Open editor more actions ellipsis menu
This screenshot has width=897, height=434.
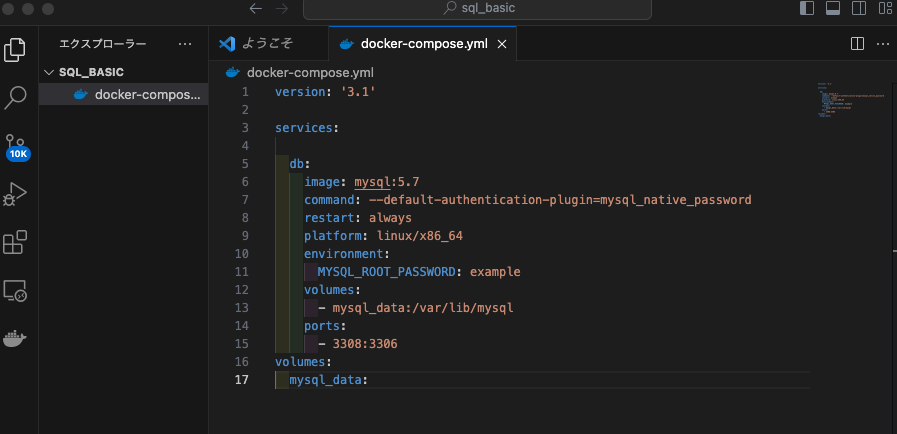click(x=883, y=44)
